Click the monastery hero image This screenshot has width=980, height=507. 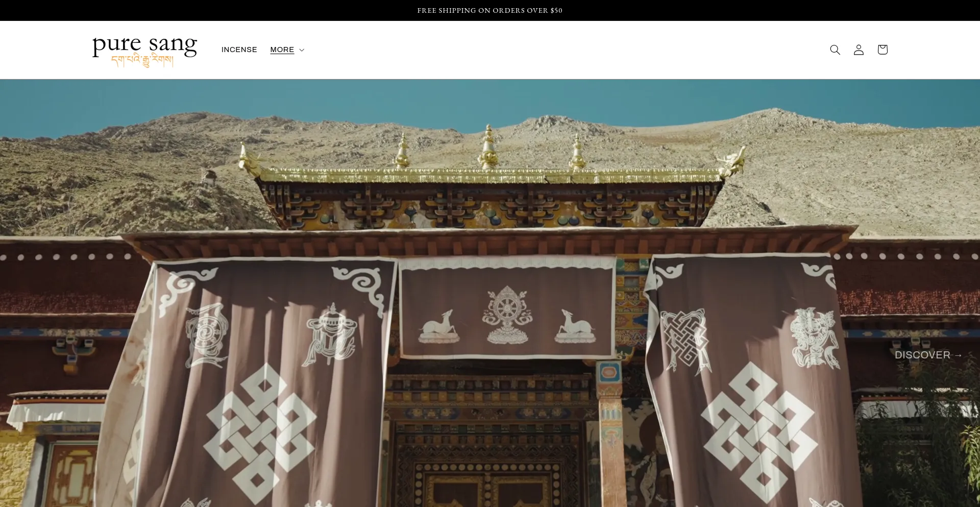(490, 291)
